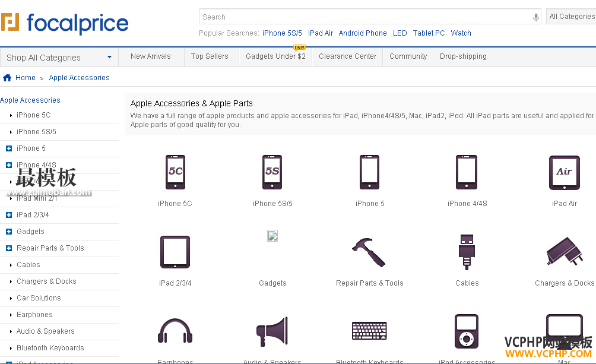Select Audio & Speakers in sidebar
This screenshot has height=364, width=596.
click(x=45, y=331)
